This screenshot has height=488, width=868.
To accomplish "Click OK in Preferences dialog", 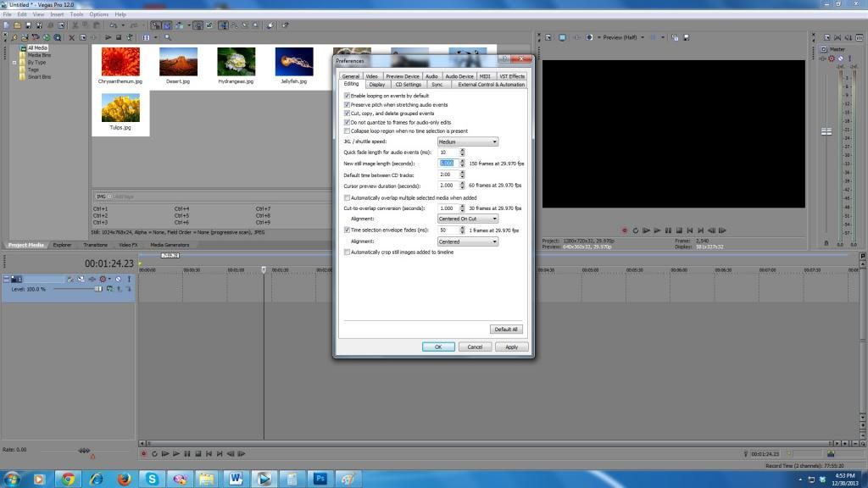I will coord(438,347).
